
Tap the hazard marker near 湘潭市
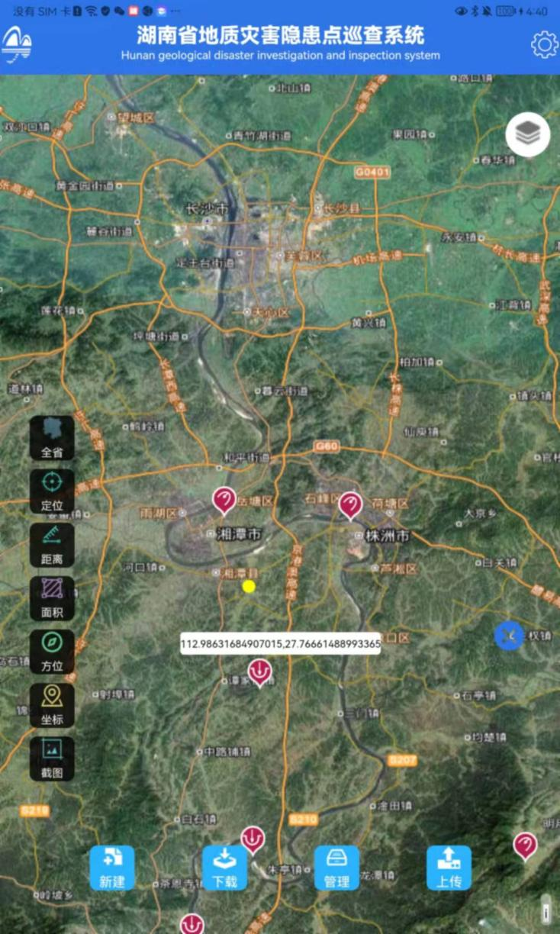click(224, 500)
